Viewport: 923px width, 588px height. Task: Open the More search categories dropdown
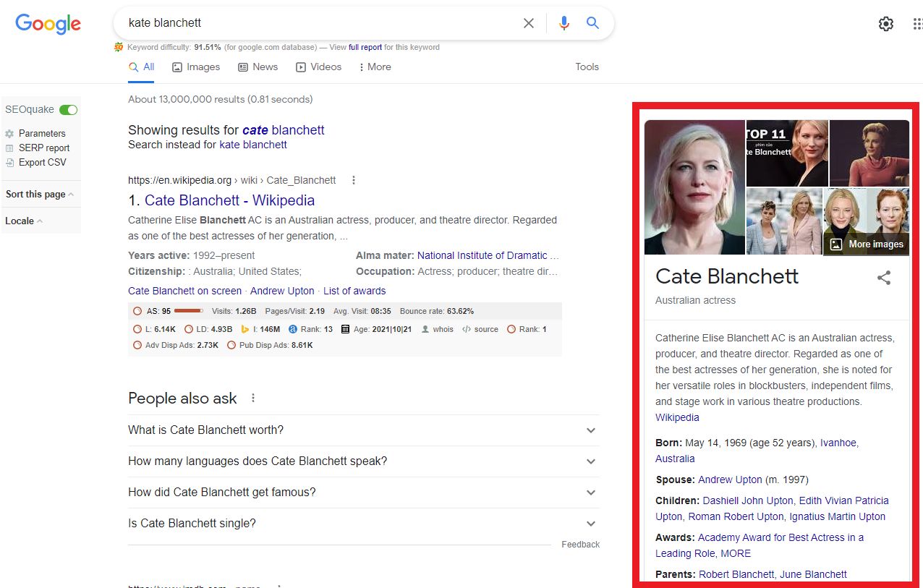coord(375,67)
